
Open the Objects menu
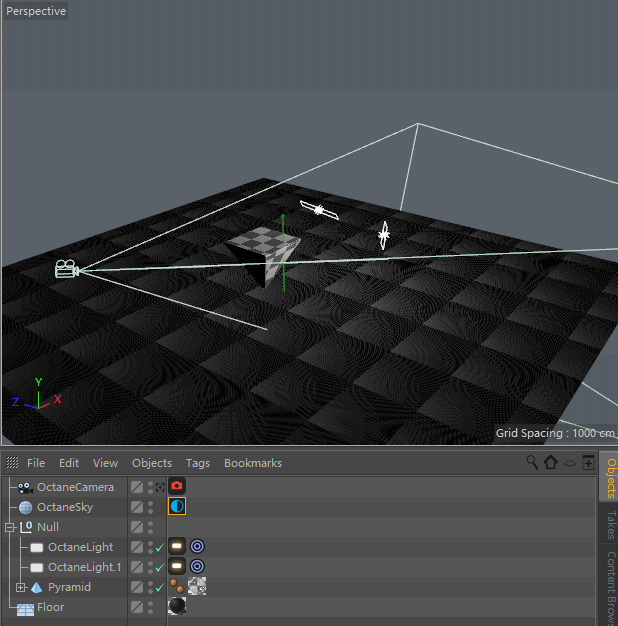tap(152, 463)
